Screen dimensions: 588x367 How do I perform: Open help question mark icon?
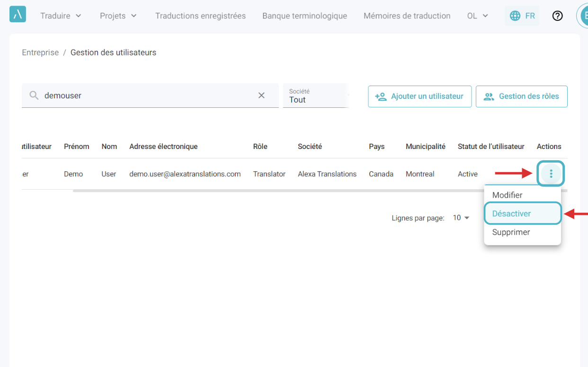[558, 16]
